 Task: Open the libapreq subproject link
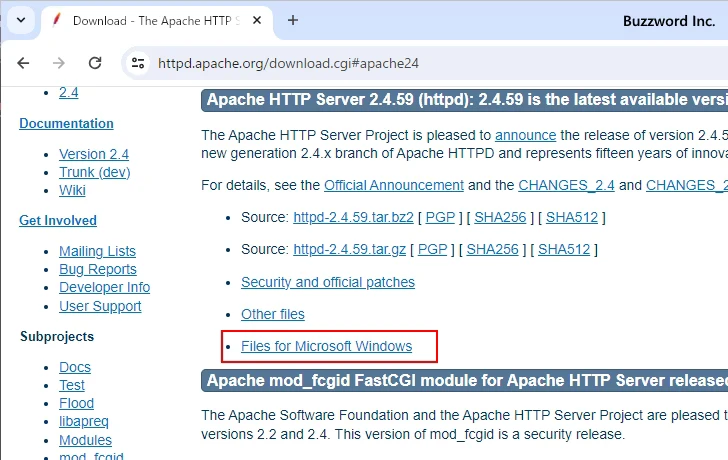click(x=84, y=421)
